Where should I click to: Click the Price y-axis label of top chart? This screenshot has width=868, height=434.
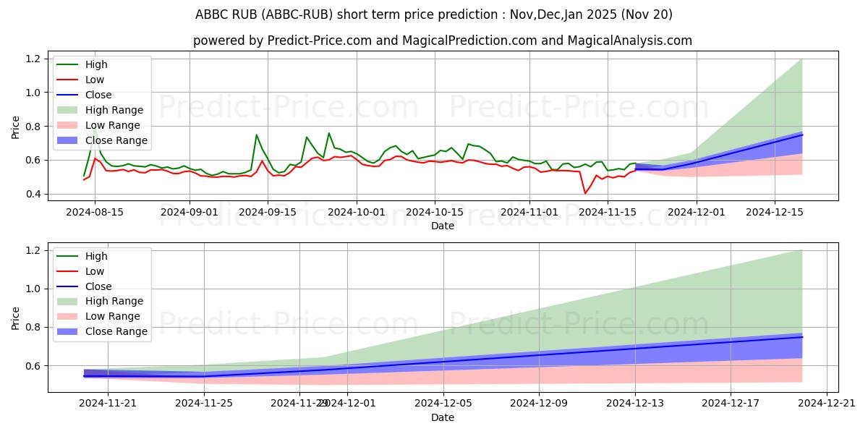16,126
